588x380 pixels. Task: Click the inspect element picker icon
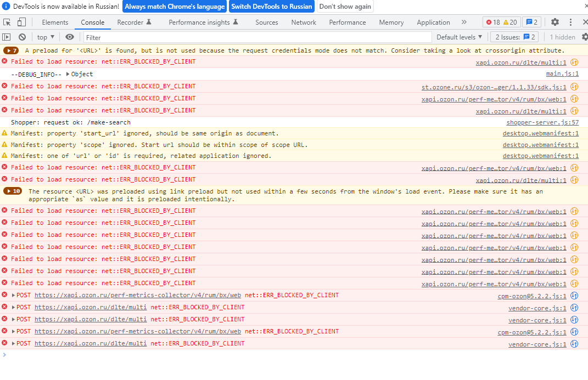pyautogui.click(x=7, y=22)
